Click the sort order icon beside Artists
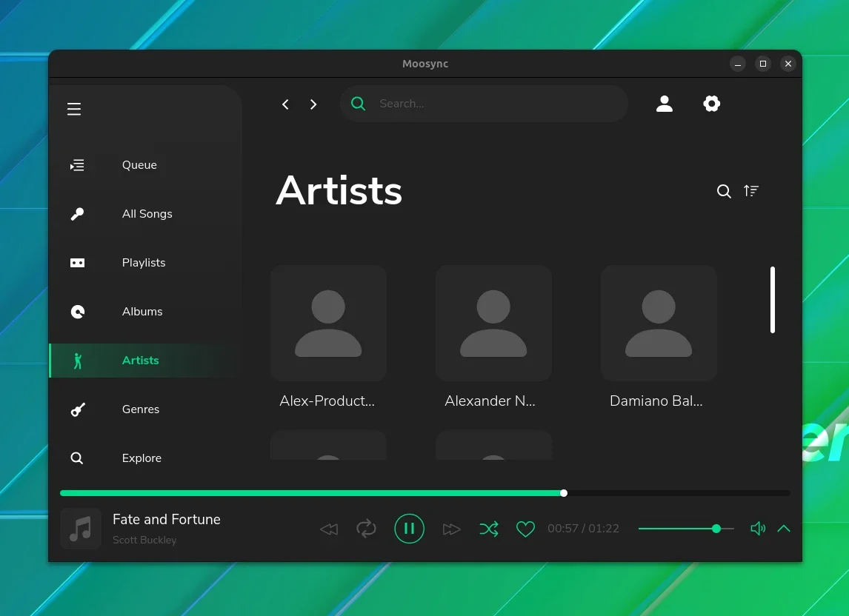 [x=751, y=190]
